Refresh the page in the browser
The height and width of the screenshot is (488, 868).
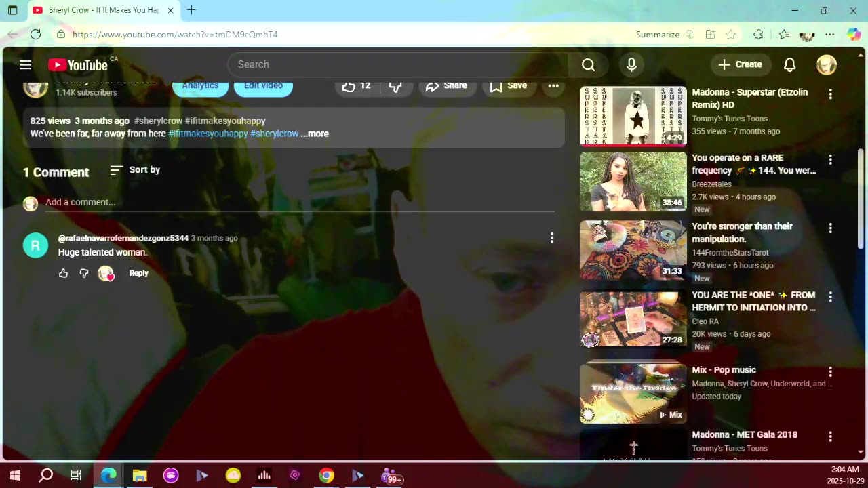point(35,34)
